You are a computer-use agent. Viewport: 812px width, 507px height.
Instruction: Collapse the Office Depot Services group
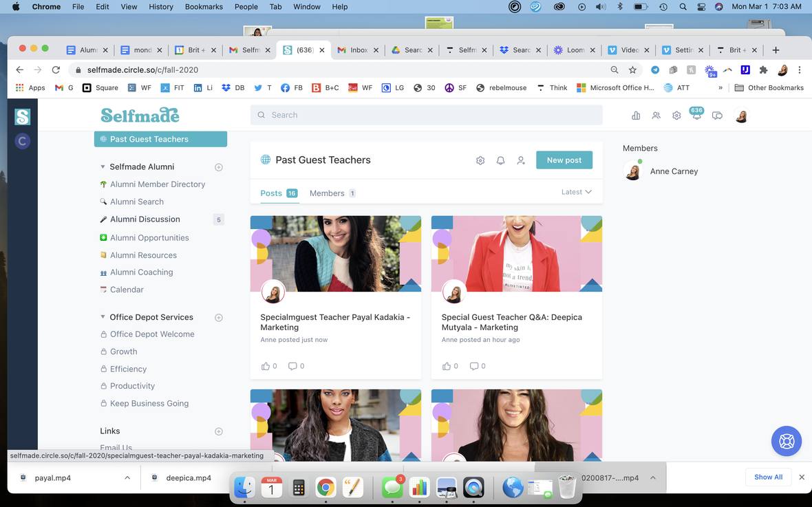103,317
